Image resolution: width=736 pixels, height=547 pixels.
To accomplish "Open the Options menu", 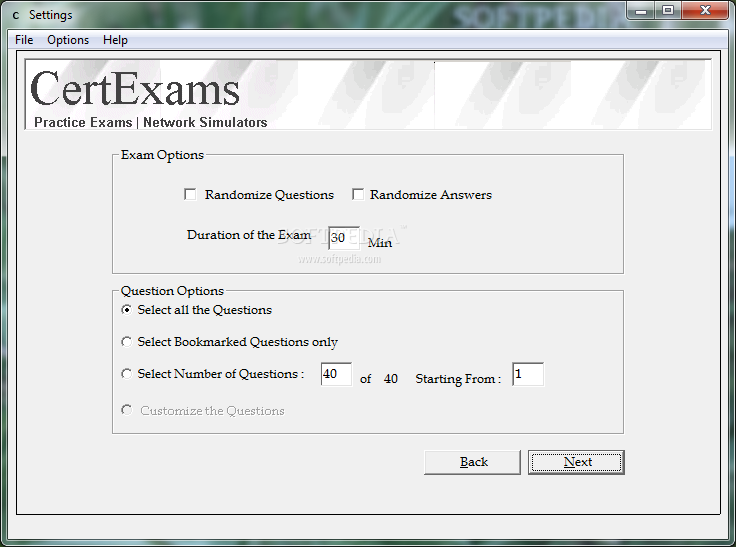I will click(68, 40).
